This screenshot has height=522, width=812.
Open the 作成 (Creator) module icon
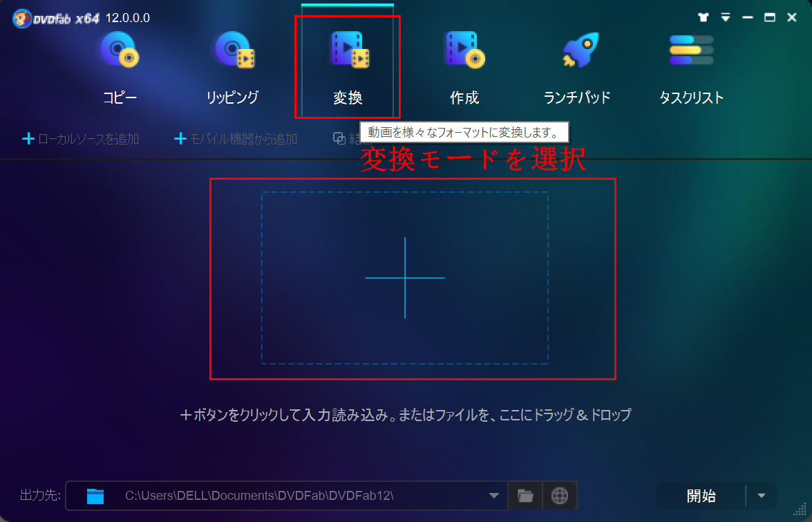tap(464, 50)
